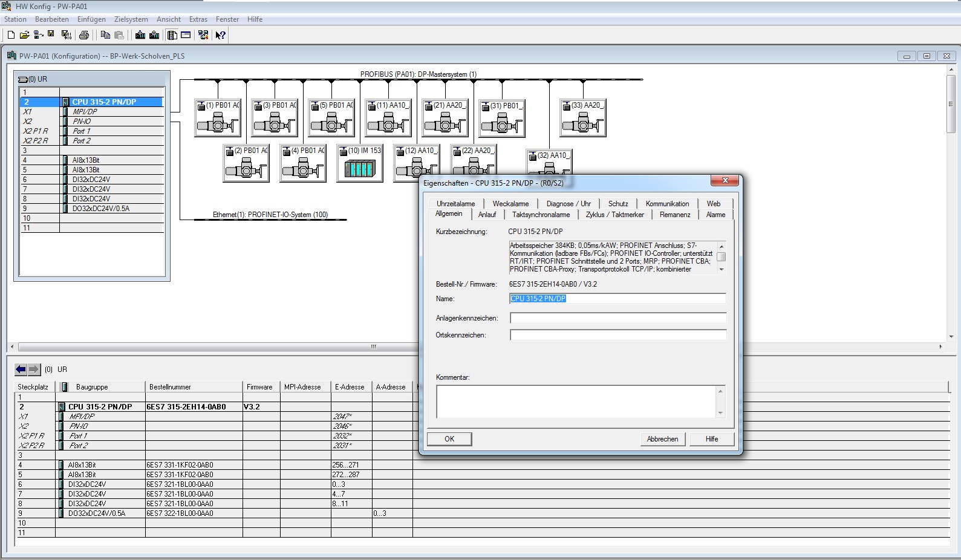The image size is (961, 560).
Task: Click the Save and Compile toolbar icon
Action: click(x=67, y=35)
